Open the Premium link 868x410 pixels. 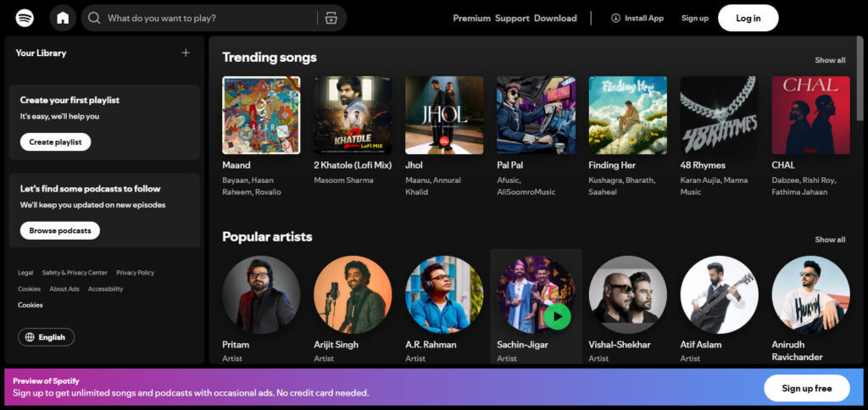[471, 19]
